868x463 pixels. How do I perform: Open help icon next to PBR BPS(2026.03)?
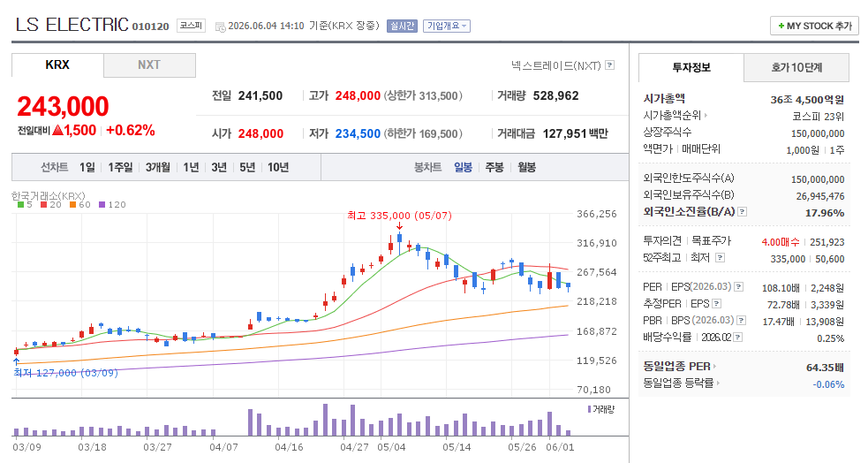(741, 320)
